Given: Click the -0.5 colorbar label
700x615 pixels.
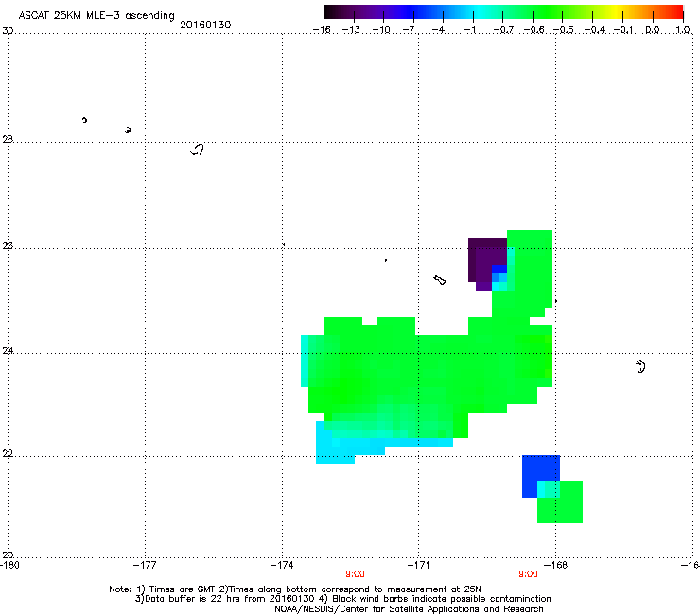Looking at the screenshot, I should [564, 30].
